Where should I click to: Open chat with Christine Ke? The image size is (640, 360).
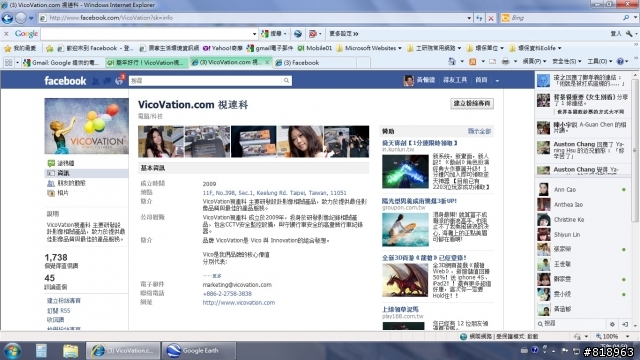[582, 220]
